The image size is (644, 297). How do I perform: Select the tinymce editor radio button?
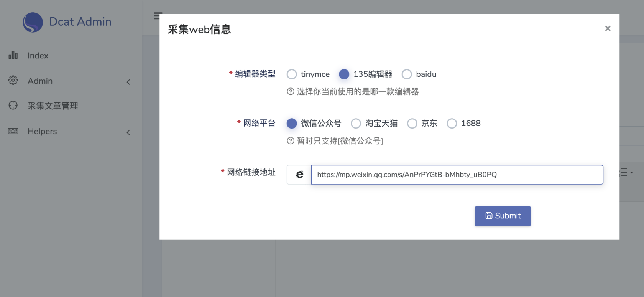point(292,74)
